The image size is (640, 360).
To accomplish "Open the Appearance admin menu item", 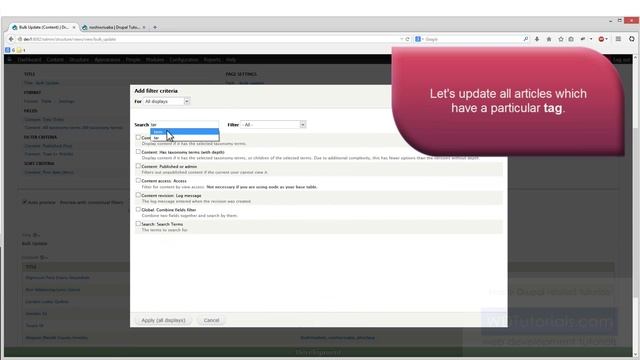I will click(107, 60).
